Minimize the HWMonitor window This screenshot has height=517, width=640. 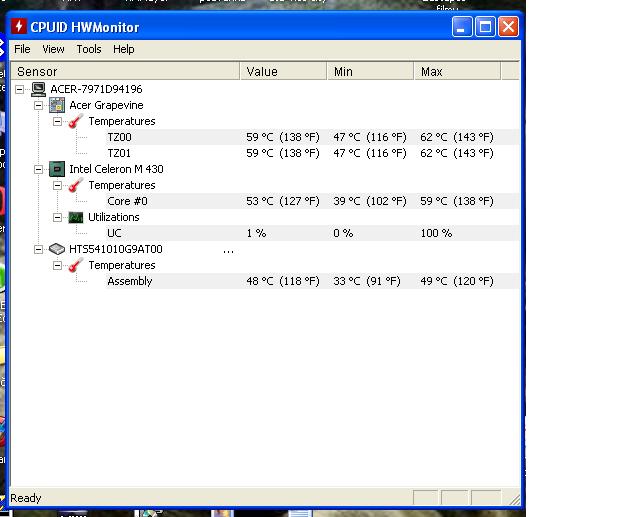click(462, 27)
